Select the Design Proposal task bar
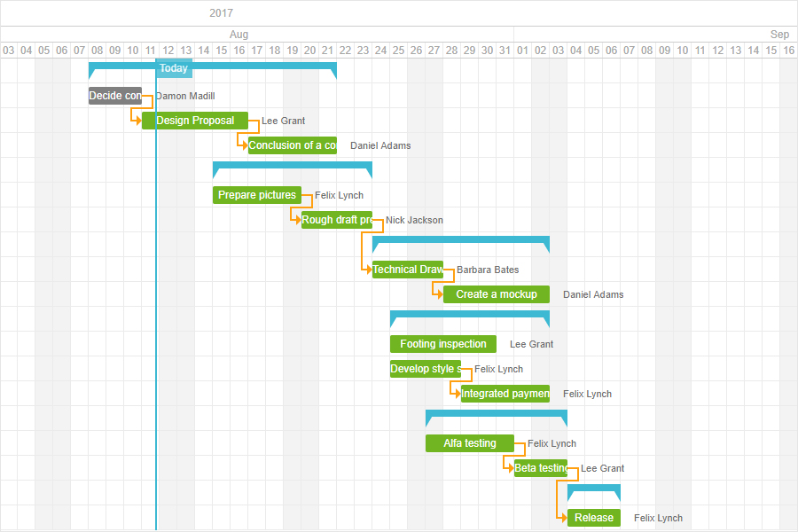The width and height of the screenshot is (798, 532). pos(195,121)
